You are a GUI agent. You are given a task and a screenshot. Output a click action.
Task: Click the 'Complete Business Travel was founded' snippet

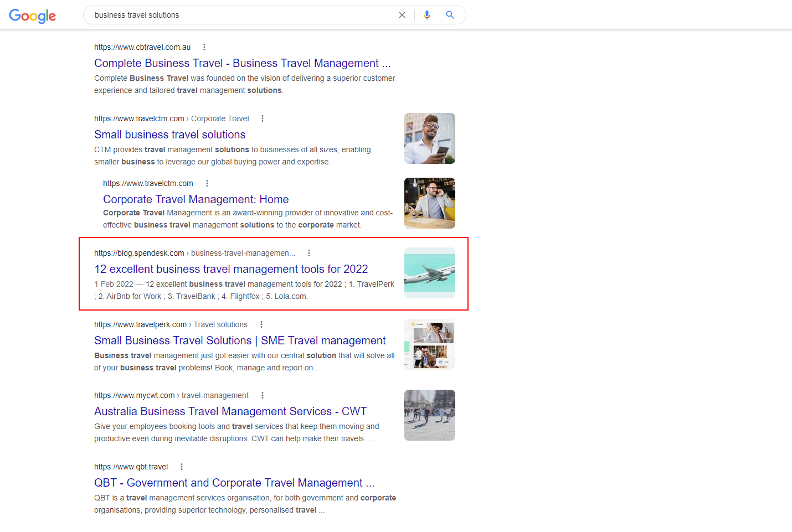coord(244,84)
